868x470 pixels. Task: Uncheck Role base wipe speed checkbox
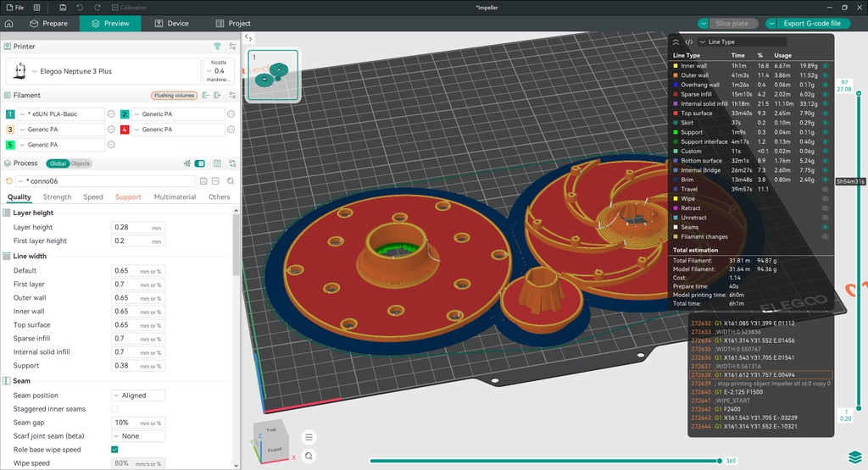(114, 450)
